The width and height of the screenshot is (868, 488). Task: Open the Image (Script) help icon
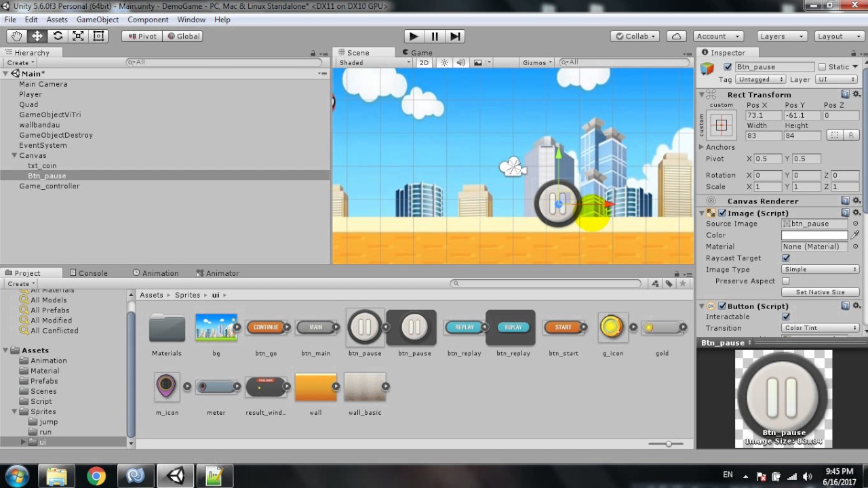[x=846, y=213]
